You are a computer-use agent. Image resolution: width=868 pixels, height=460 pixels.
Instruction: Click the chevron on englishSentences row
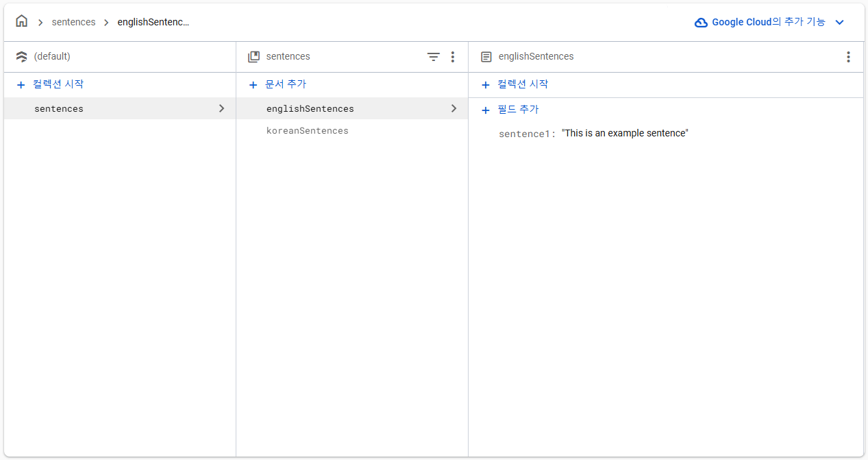[x=454, y=108]
